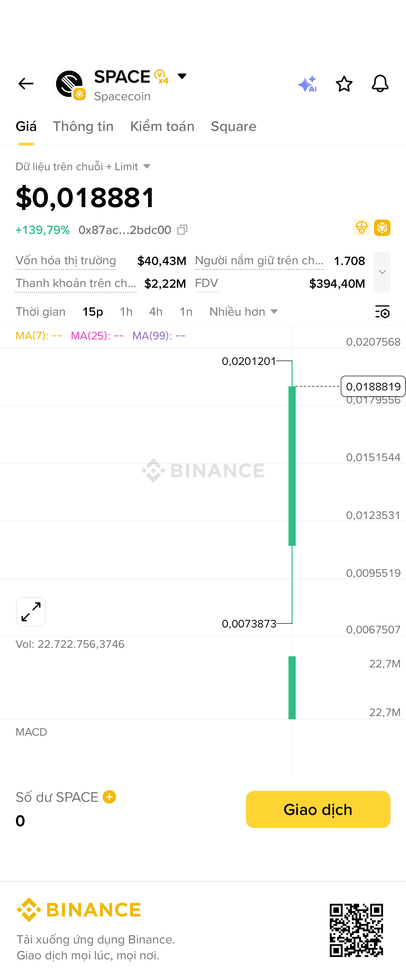Switch to the Kiểm toán tab
This screenshot has height=980, width=406.
(x=162, y=126)
